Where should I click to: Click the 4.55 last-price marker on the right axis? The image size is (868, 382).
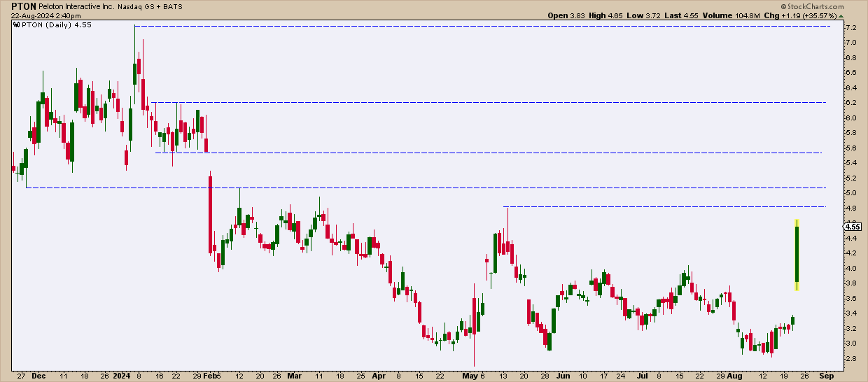pos(852,226)
